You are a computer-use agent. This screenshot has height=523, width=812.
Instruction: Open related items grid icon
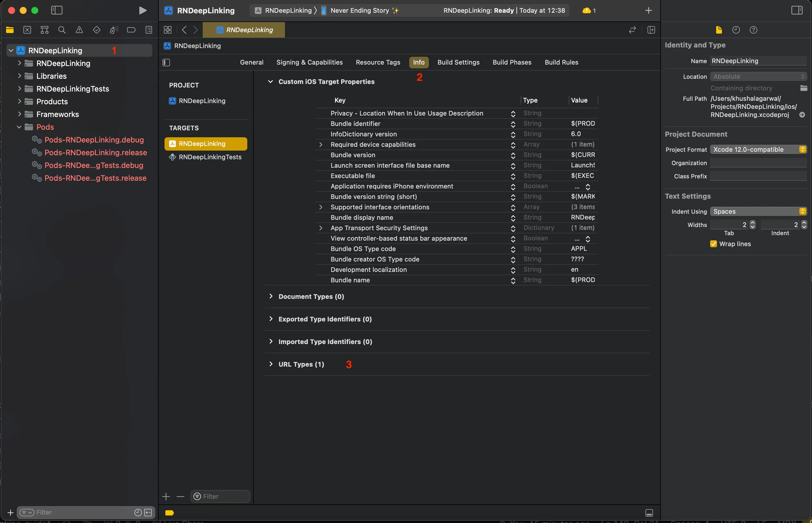point(167,30)
